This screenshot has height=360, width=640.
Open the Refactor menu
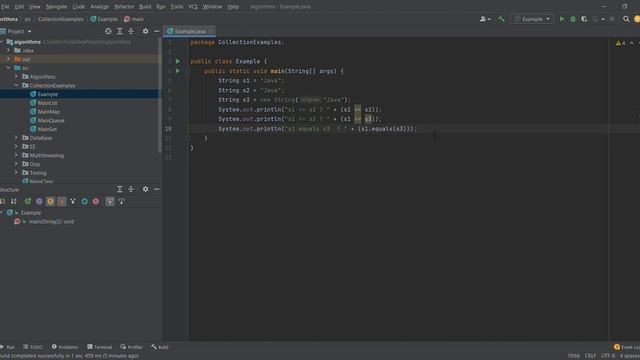[124, 7]
